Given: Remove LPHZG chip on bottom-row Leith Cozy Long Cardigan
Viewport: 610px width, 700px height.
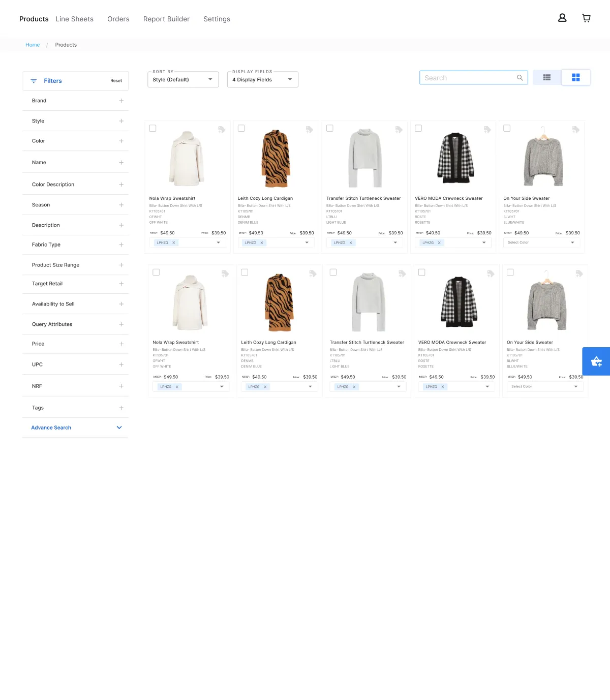Looking at the screenshot, I should point(265,387).
